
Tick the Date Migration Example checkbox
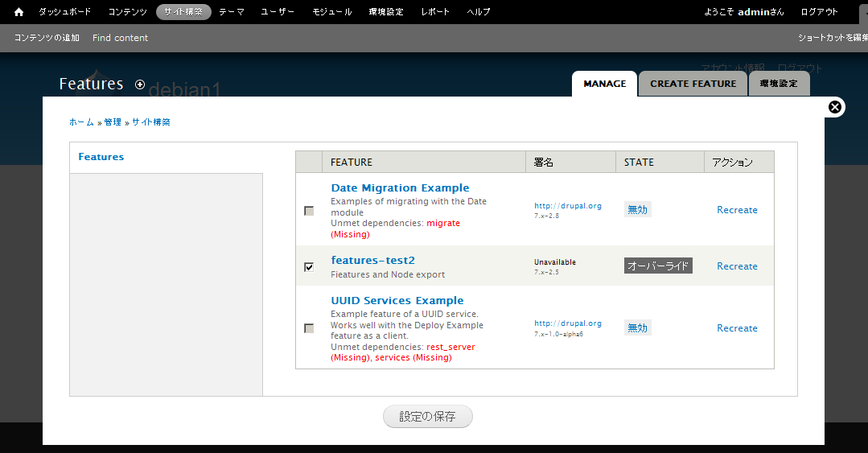[309, 211]
